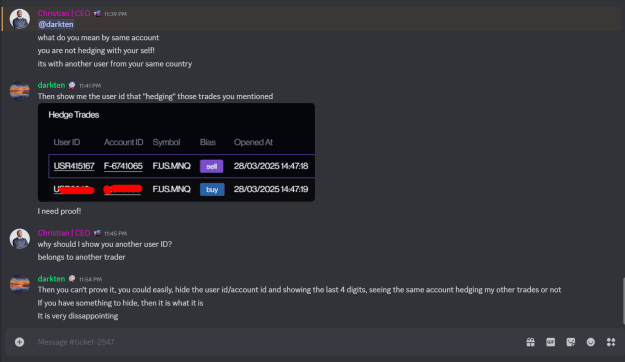
Task: Click darkten avatar at 11:41 PM message
Action: (20, 91)
